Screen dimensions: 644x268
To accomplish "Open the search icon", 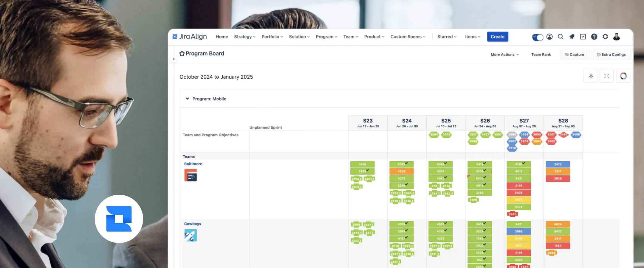I will pyautogui.click(x=561, y=37).
